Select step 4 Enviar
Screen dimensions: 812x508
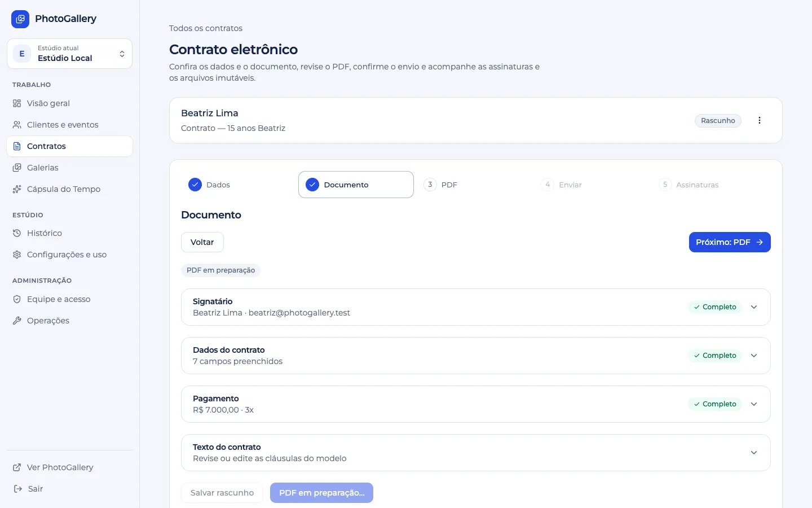pos(591,185)
